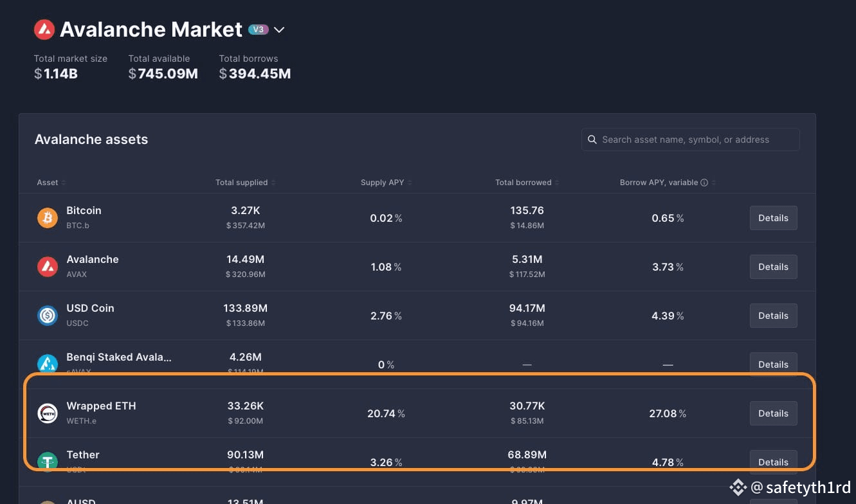Sort table by Asset column header
The height and width of the screenshot is (504, 856).
pyautogui.click(x=51, y=183)
